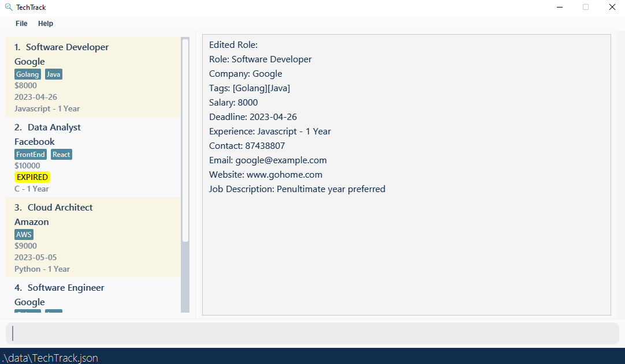This screenshot has width=625, height=364.
Task: Click Tags: [Golang][Java] result line
Action: pyautogui.click(x=250, y=88)
